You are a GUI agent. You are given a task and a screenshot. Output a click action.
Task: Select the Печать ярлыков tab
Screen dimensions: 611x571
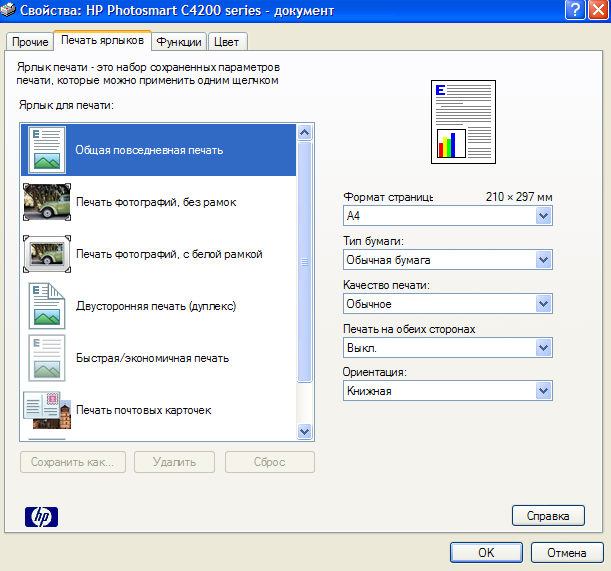tap(102, 40)
